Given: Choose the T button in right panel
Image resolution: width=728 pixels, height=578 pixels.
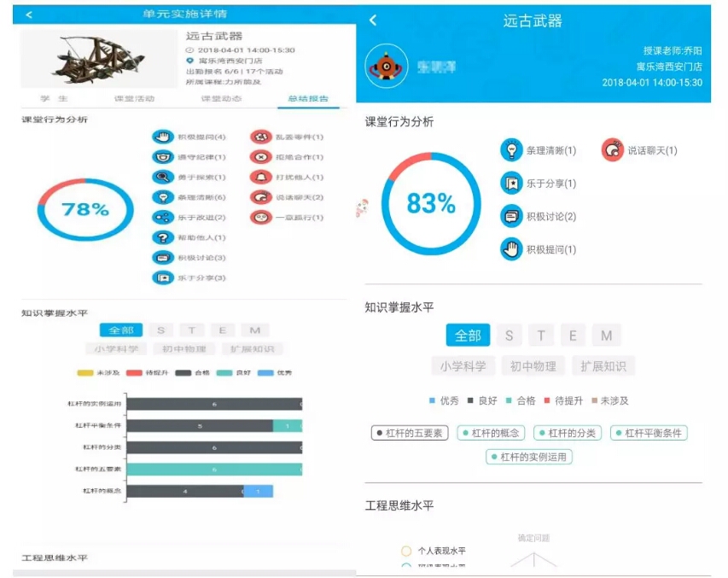Looking at the screenshot, I should pyautogui.click(x=541, y=336).
